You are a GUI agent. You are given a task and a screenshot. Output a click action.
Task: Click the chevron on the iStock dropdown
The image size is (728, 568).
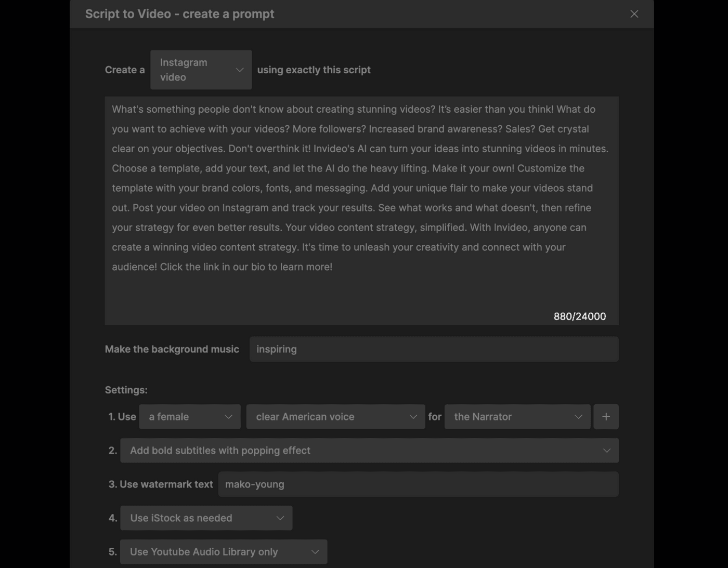click(280, 518)
